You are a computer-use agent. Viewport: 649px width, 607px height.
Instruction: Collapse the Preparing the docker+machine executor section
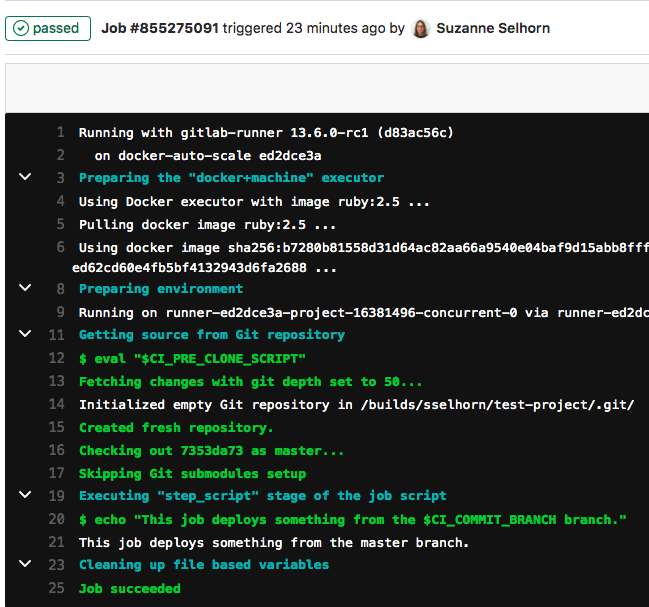(25, 177)
